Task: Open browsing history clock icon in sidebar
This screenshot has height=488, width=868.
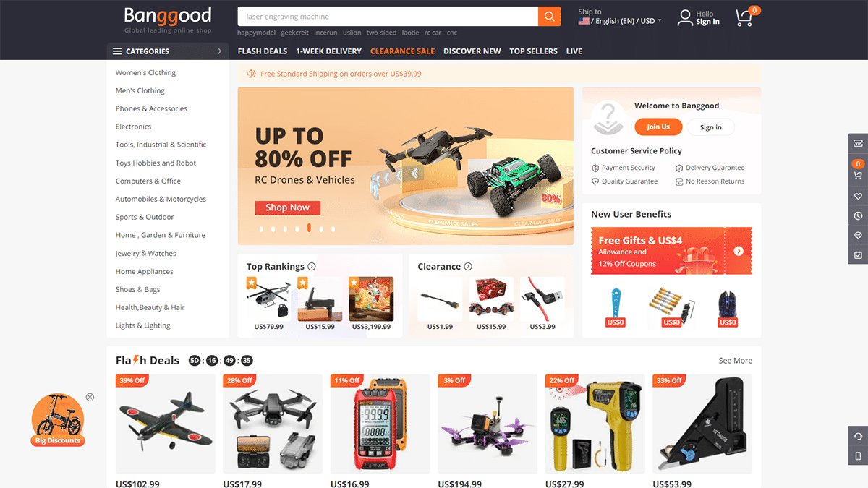Action: pos(859,215)
